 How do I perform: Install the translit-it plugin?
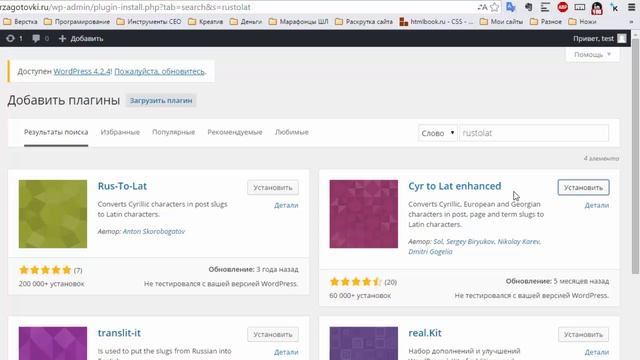point(273,335)
